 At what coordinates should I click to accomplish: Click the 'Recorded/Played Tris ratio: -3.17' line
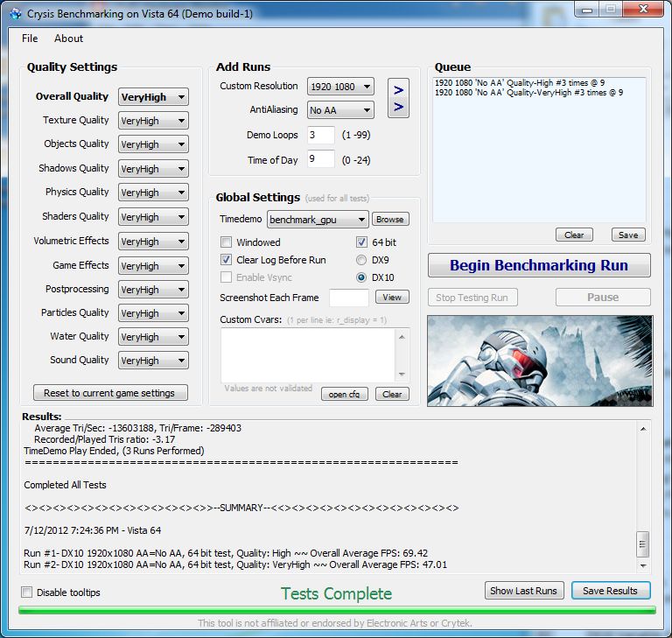coord(105,439)
